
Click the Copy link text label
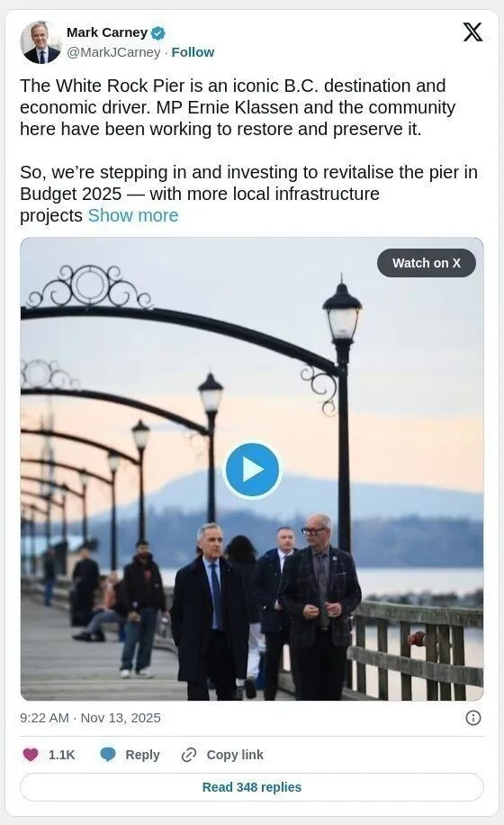[x=235, y=755]
